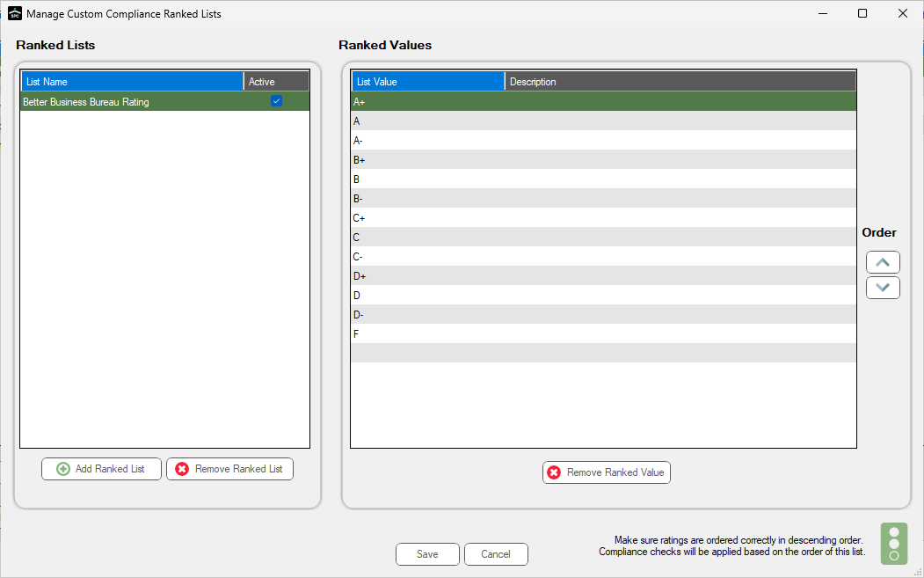
Task: Click the green plus Add Ranked List icon
Action: (x=62, y=469)
